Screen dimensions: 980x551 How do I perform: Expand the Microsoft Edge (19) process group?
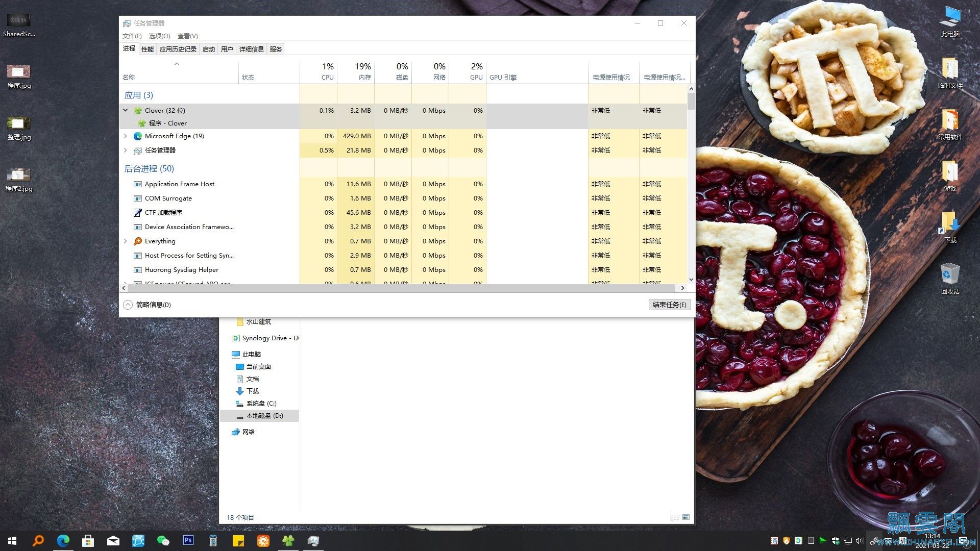126,136
